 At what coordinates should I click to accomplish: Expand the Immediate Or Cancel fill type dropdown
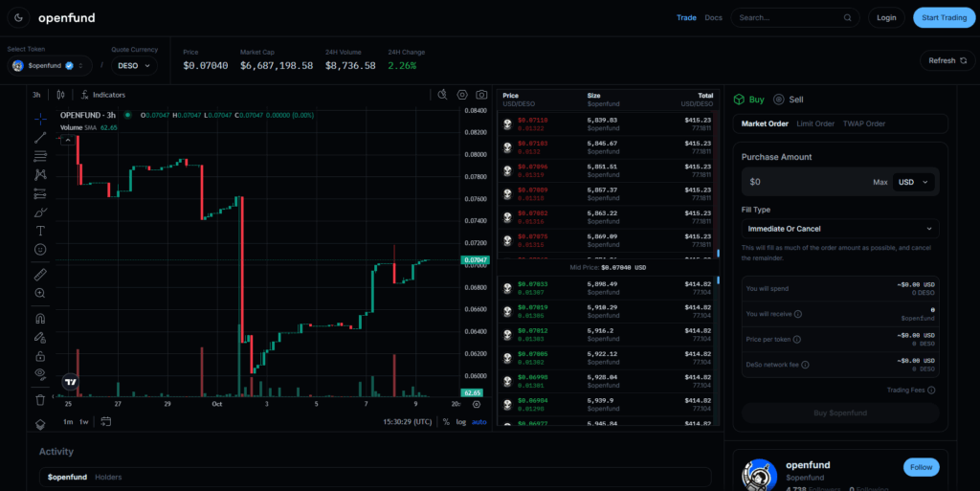click(x=839, y=229)
